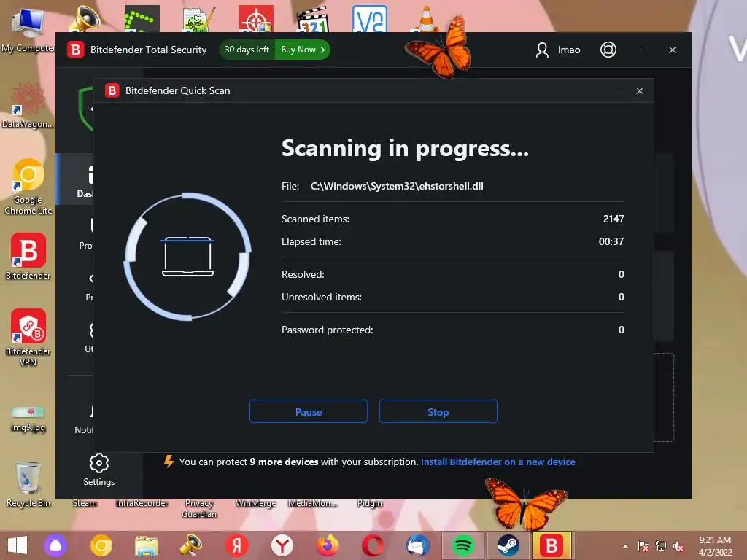The width and height of the screenshot is (747, 560).
Task: Pause the running quick scan
Action: 309,411
